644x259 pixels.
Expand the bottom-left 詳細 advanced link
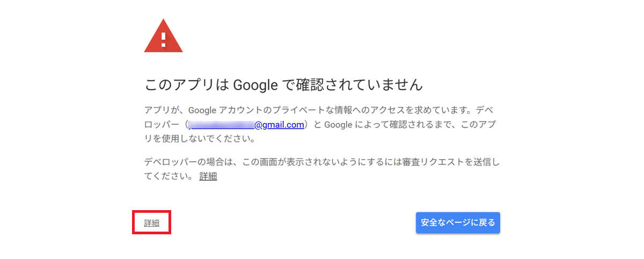pos(151,222)
